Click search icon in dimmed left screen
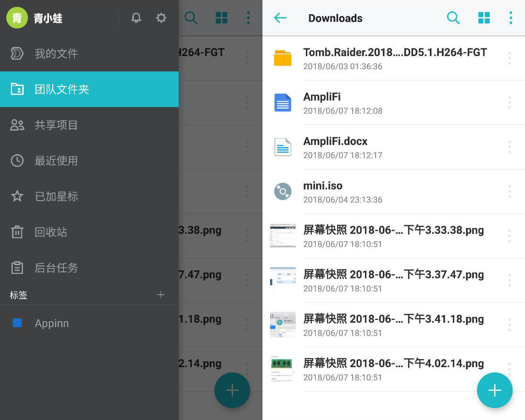525x420 pixels. (191, 17)
